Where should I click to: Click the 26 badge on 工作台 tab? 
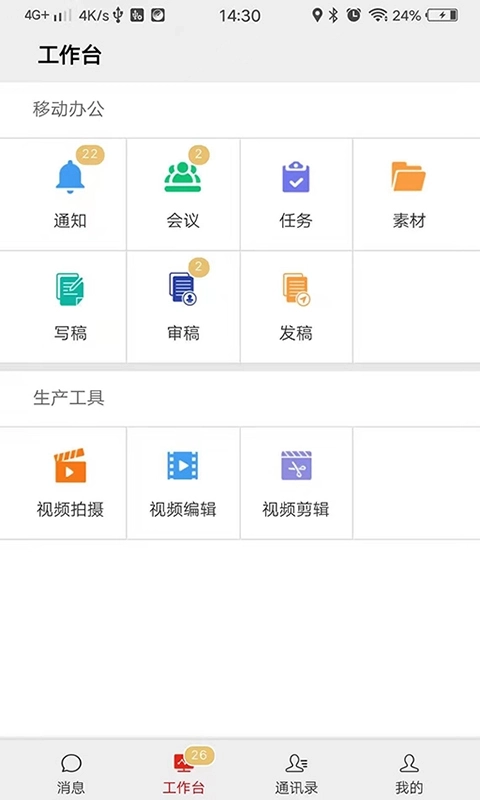199,755
